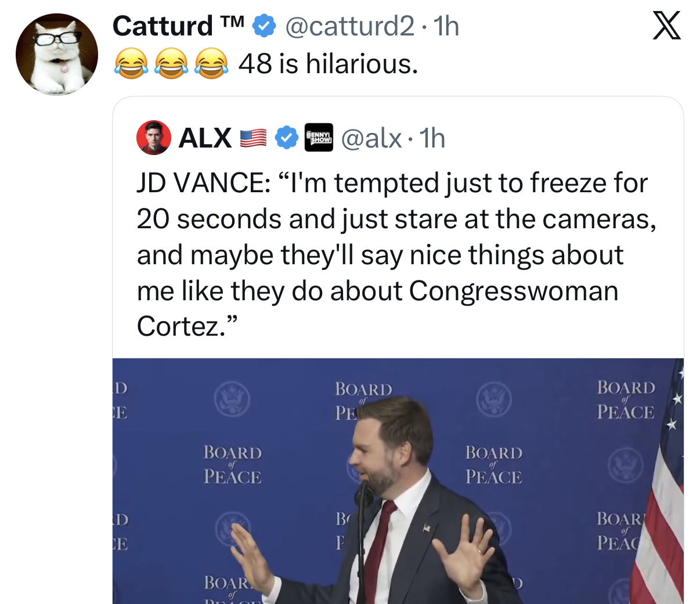This screenshot has height=604, width=700.
Task: Click ALX's verified checkmark badge
Action: (x=286, y=138)
